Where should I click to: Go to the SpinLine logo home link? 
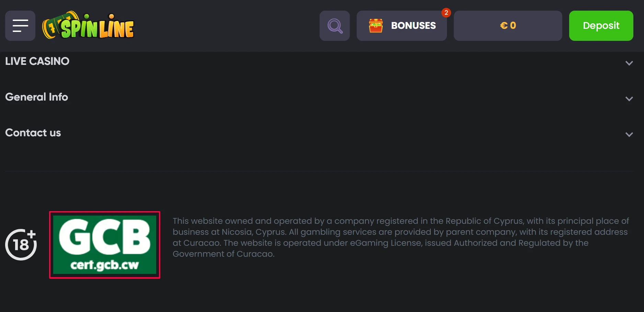pos(88,26)
